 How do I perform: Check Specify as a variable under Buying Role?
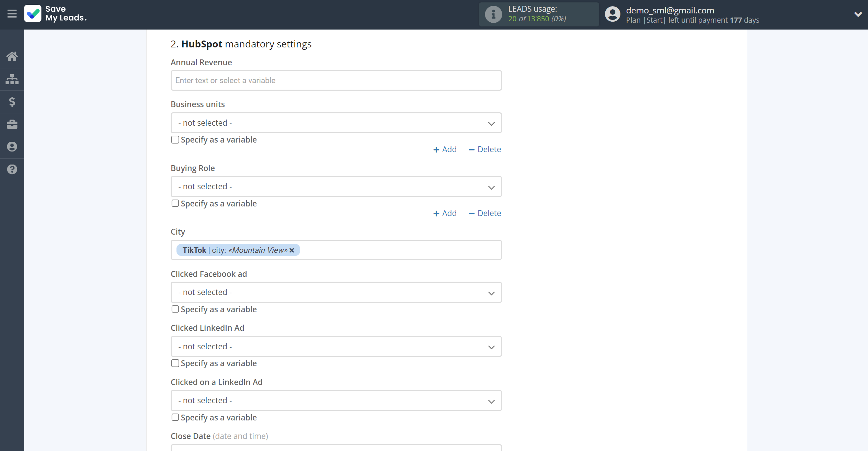175,203
